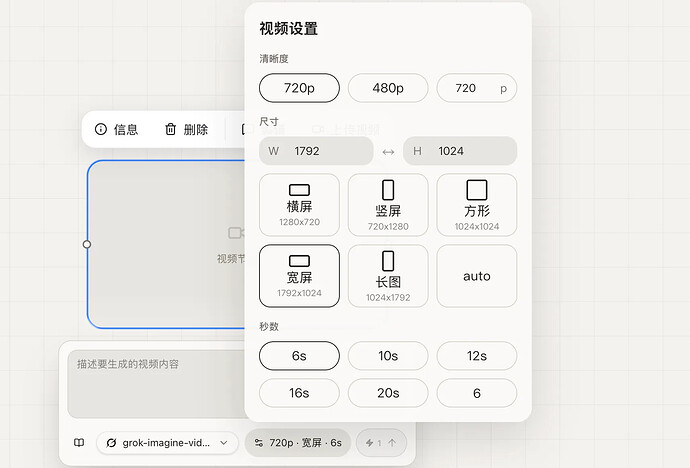
Task: Click the generate button with arrow
Action: tap(381, 443)
